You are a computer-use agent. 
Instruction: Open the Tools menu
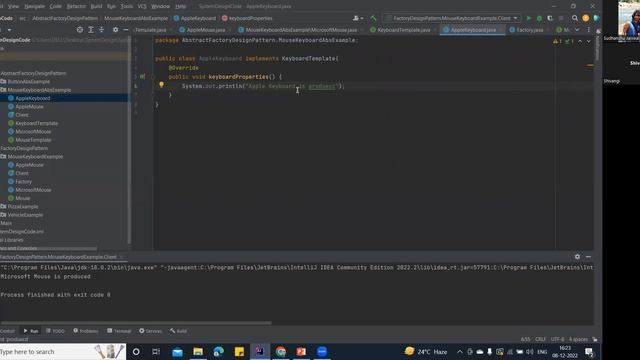point(127,6)
